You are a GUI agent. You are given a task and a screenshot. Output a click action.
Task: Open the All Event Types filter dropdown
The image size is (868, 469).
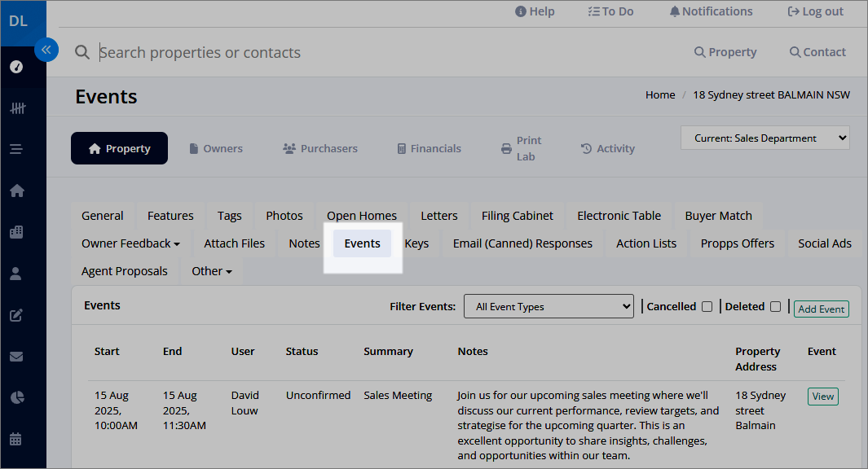coord(549,306)
